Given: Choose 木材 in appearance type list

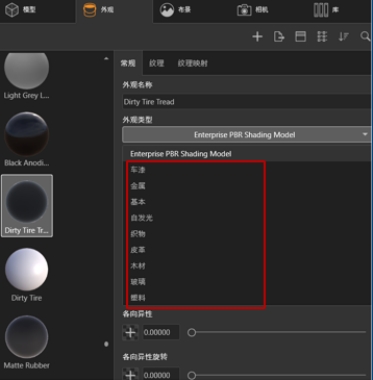Looking at the screenshot, I should pyautogui.click(x=138, y=266).
